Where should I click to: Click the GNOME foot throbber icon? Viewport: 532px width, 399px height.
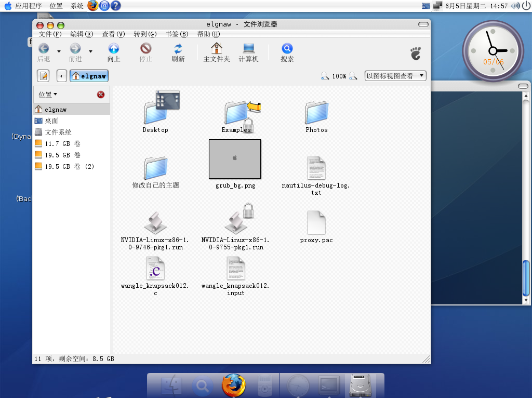click(416, 54)
